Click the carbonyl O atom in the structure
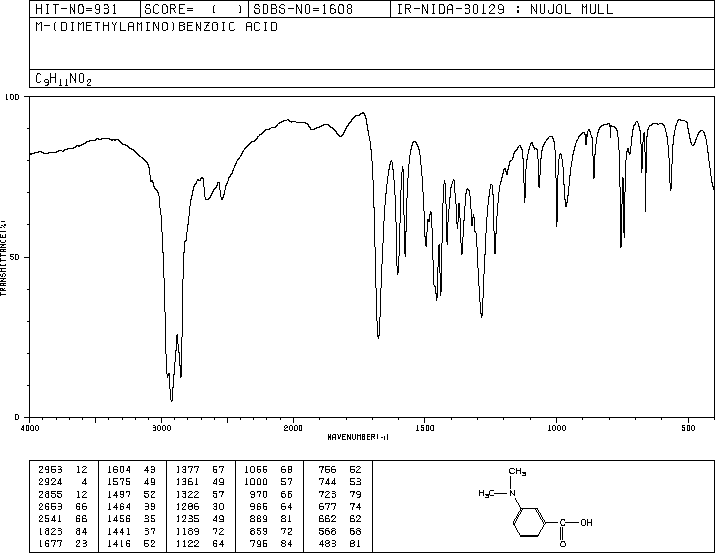The width and height of the screenshot is (715, 553). [563, 544]
